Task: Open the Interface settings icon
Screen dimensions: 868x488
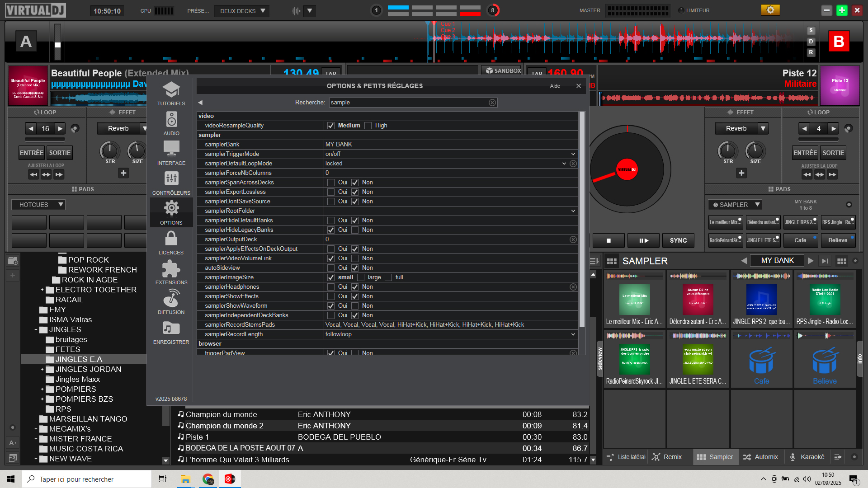Action: 171,149
